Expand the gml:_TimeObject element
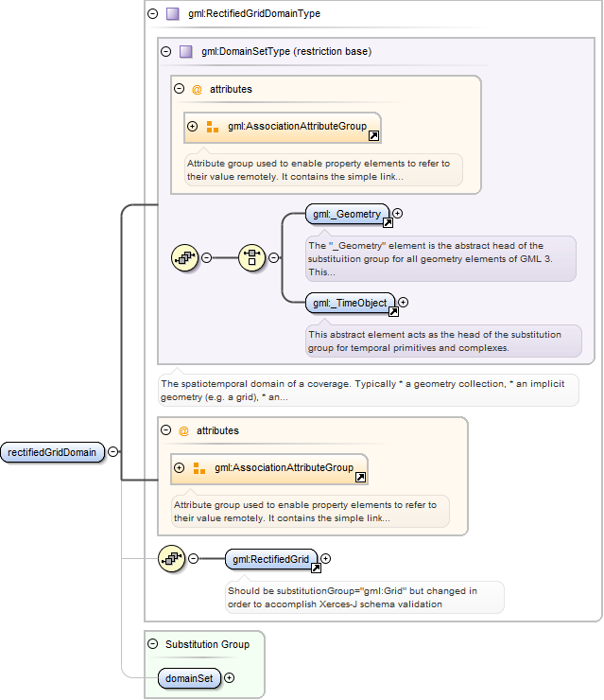This screenshot has height=700, width=604. (x=403, y=303)
